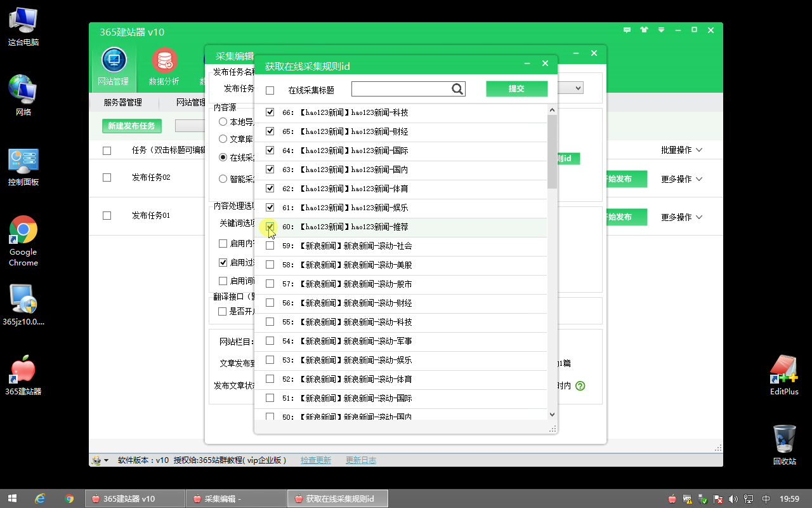This screenshot has width=812, height=508.
Task: Click the network tray icon
Action: pos(749,499)
